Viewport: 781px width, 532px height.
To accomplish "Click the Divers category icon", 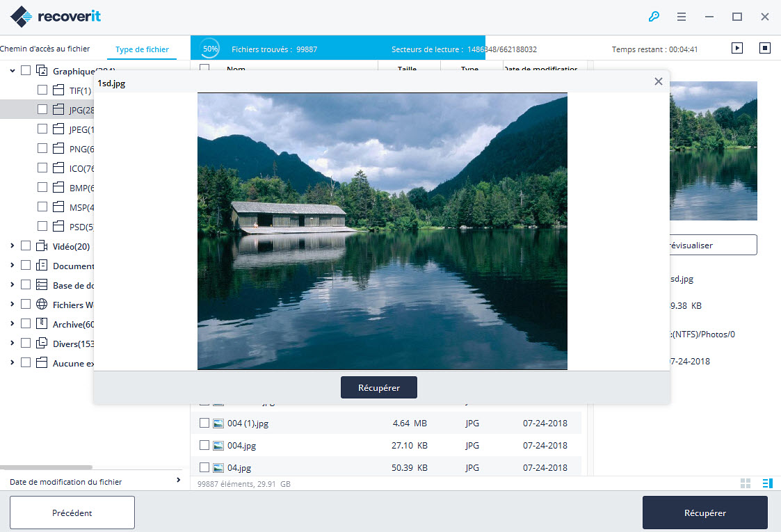I will [42, 344].
